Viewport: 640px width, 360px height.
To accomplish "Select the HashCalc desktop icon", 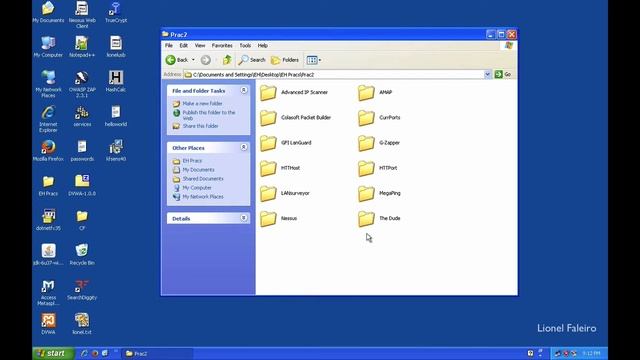I will [116, 81].
